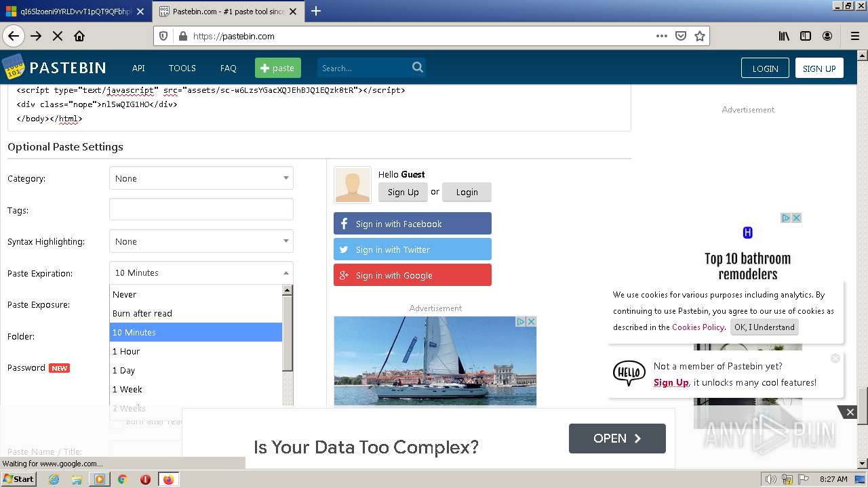
Task: Click the SIGN UP header button
Action: (x=819, y=68)
